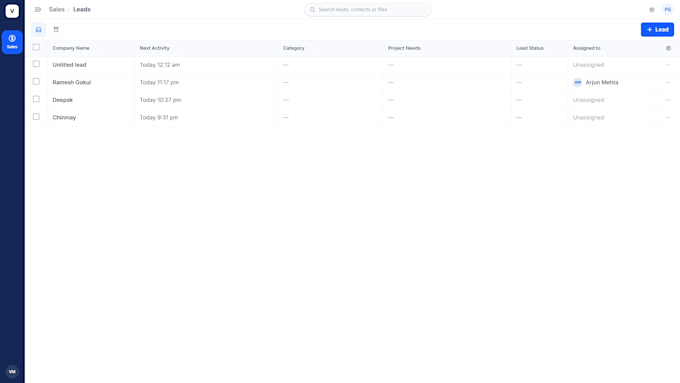Select all leads with header checkbox
The width and height of the screenshot is (680, 383).
click(36, 47)
